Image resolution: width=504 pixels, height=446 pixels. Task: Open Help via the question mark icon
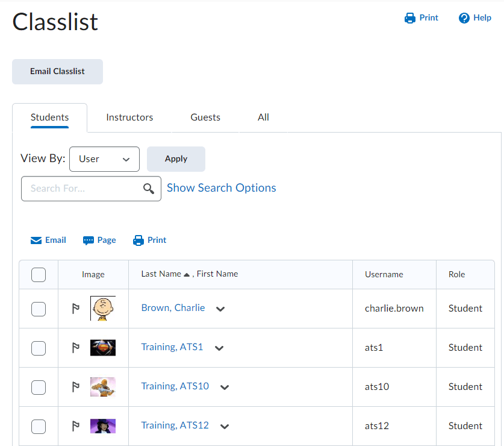[464, 18]
